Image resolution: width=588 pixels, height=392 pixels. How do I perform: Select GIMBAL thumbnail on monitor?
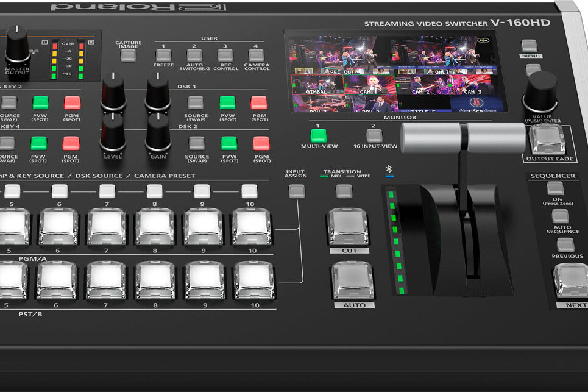coord(317,85)
